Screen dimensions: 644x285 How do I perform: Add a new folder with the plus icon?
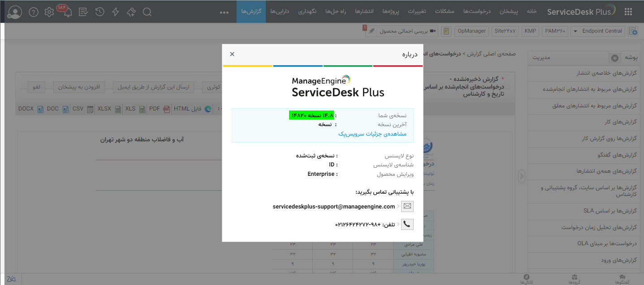[x=615, y=58]
